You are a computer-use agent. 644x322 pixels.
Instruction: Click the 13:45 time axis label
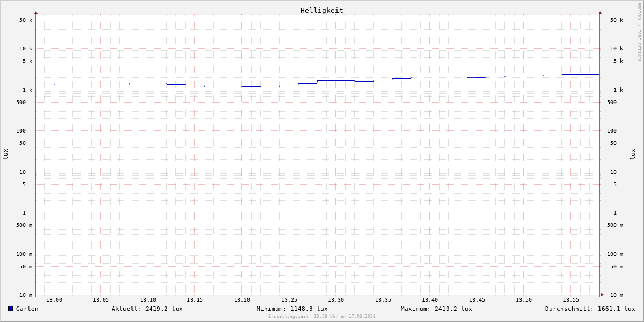pyautogui.click(x=477, y=300)
